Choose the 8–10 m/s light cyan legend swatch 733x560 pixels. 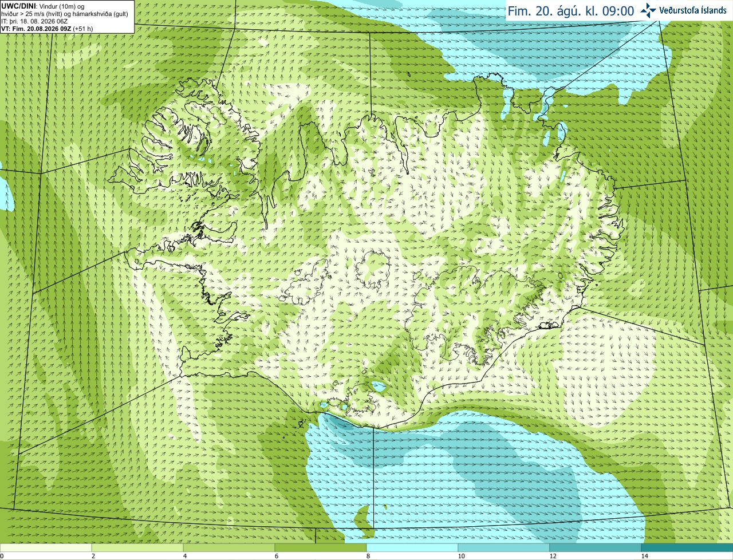point(412,548)
